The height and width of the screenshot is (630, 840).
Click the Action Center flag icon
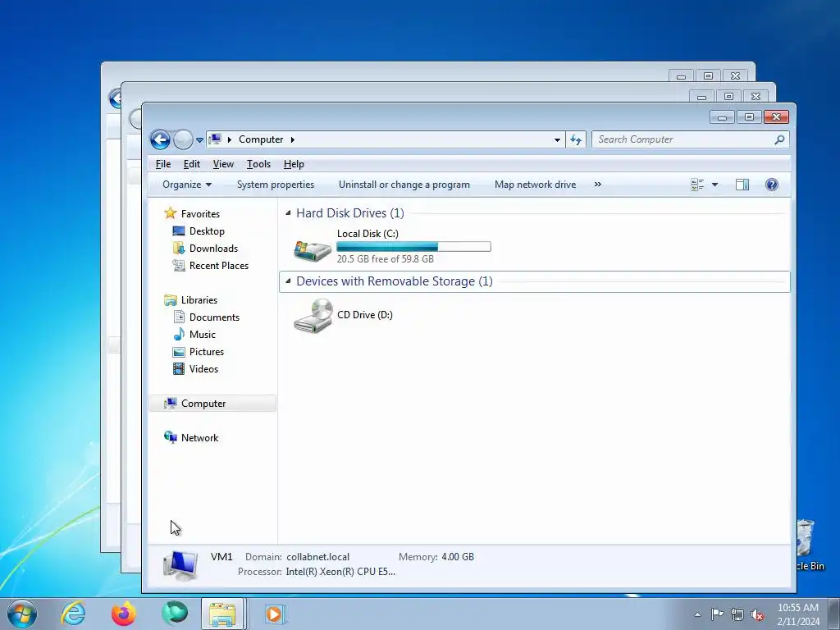717,614
